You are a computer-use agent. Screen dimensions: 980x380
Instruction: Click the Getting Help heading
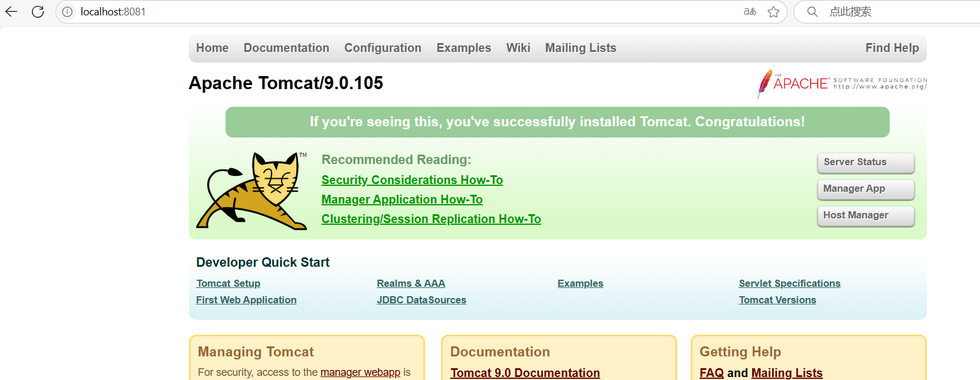[x=740, y=352]
